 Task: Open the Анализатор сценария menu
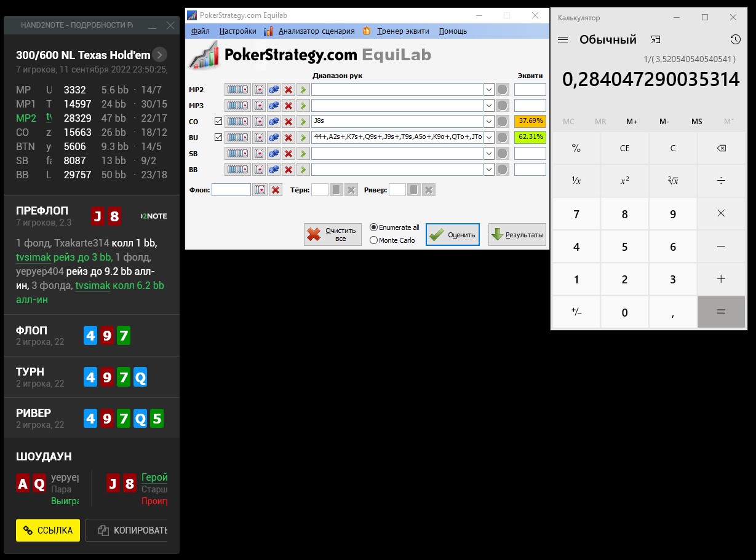point(316,31)
